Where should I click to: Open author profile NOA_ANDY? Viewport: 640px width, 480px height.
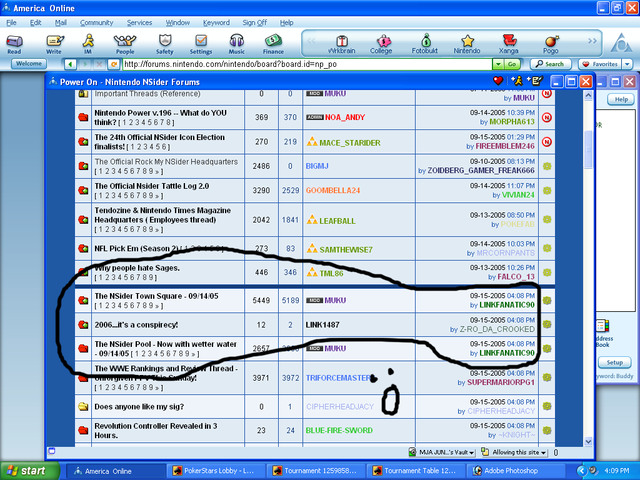(344, 118)
